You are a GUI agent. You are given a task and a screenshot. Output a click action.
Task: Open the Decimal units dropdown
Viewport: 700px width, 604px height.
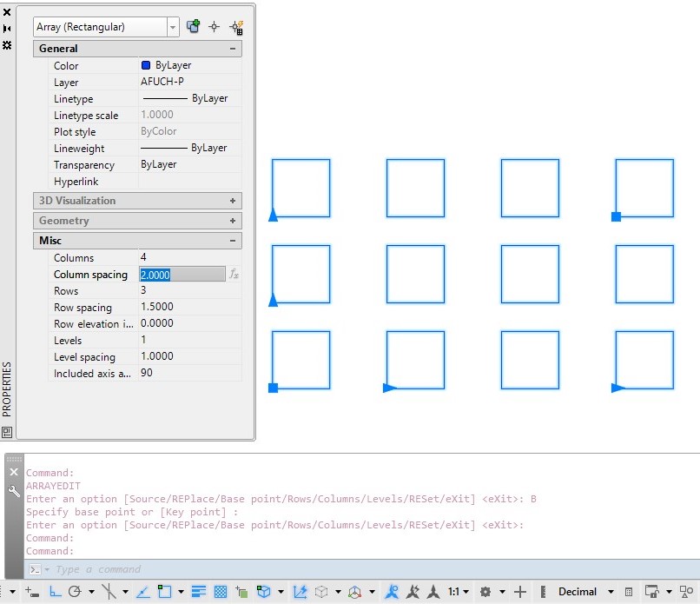pyautogui.click(x=580, y=591)
